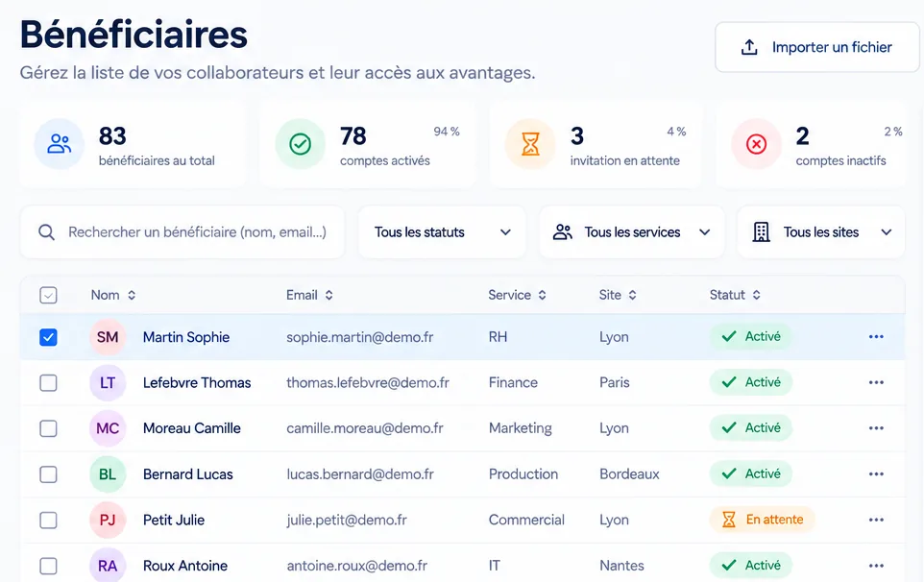Sort by Site using its sort arrows
This screenshot has height=582, width=924.
632,295
